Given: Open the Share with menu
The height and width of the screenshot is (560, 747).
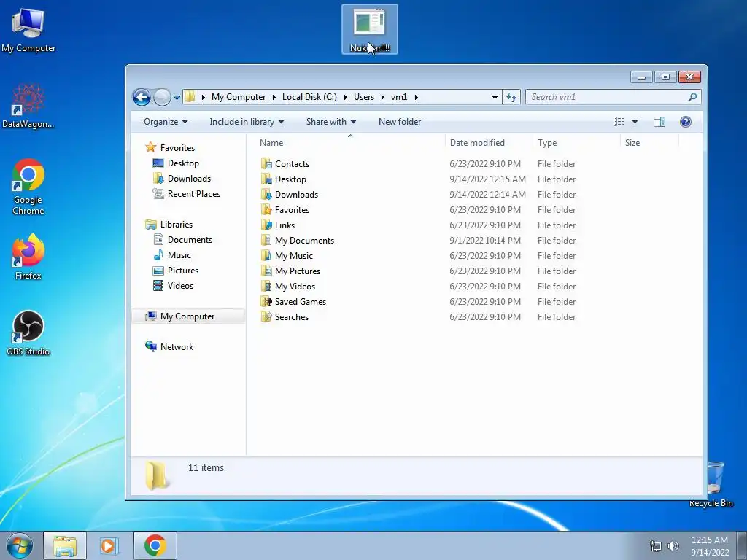Looking at the screenshot, I should coord(331,122).
